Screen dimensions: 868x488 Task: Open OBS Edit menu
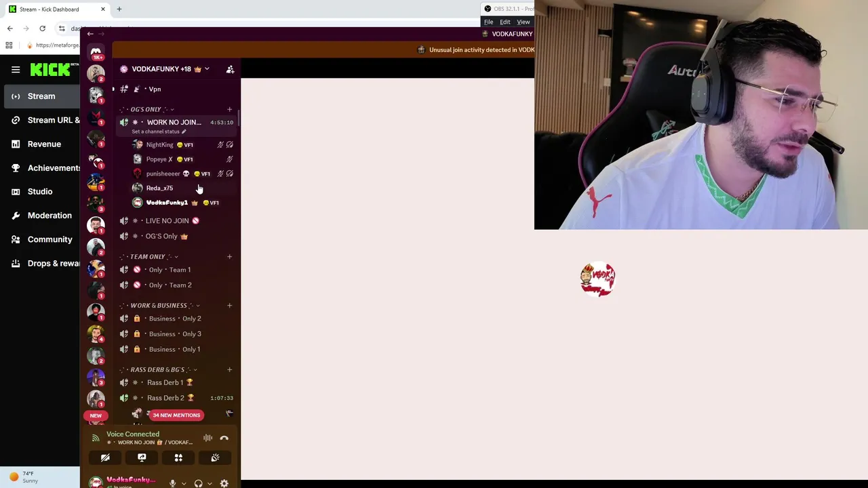tap(505, 22)
